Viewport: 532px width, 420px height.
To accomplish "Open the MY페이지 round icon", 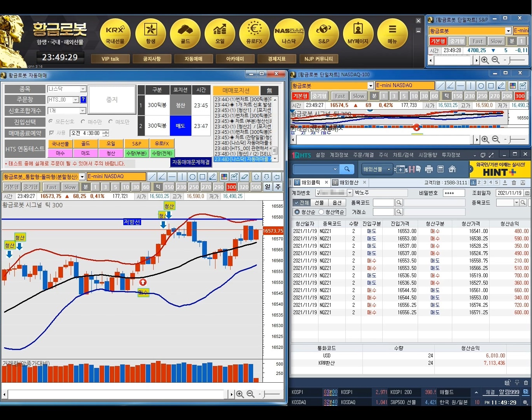I will click(x=358, y=34).
